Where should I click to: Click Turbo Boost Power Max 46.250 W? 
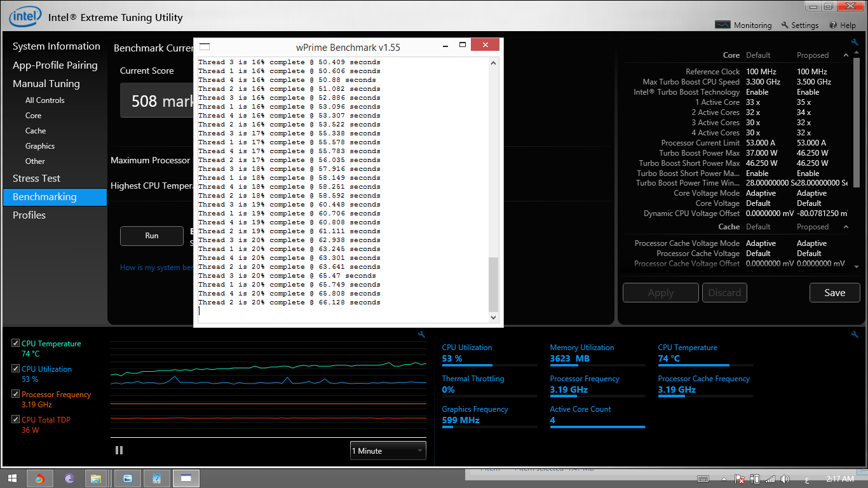[813, 153]
